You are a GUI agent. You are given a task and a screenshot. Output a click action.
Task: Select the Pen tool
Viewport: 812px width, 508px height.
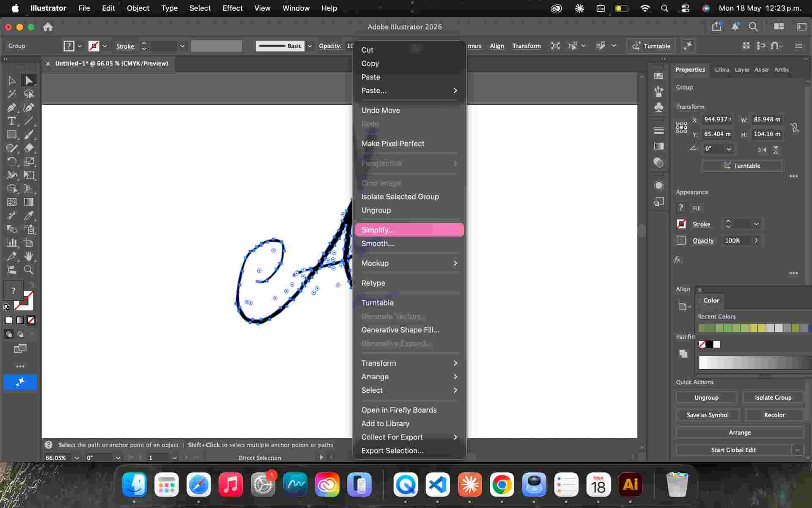point(12,108)
